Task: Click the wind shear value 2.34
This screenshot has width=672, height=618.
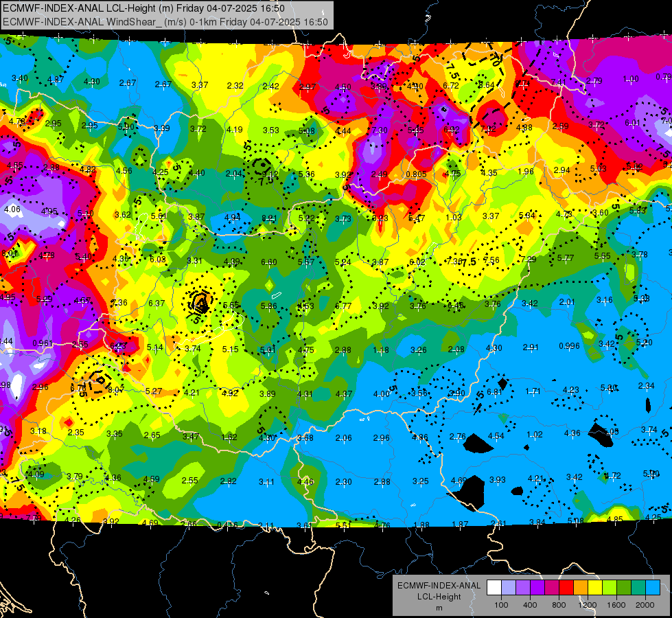Action: [x=647, y=386]
